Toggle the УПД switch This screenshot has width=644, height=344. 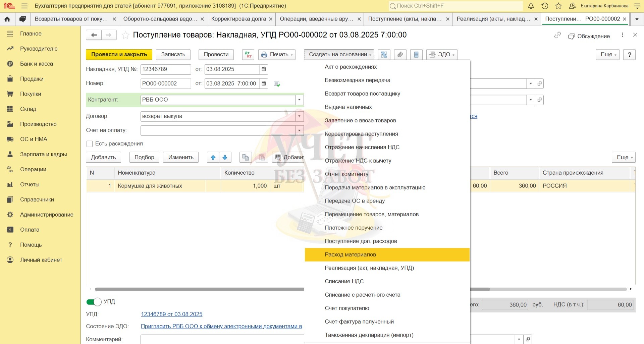pos(94,302)
